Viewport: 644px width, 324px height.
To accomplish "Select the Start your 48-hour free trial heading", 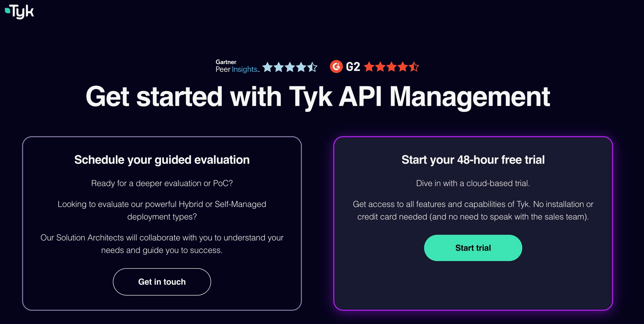I will (473, 160).
